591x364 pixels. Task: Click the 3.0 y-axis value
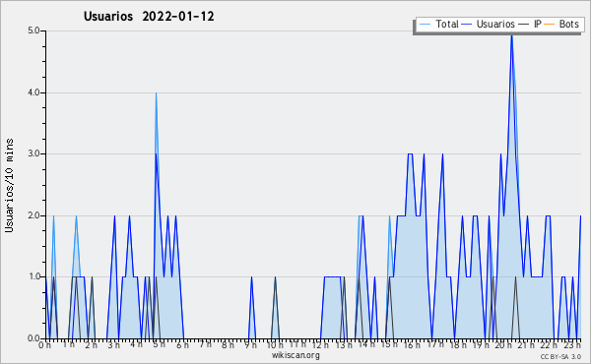(x=33, y=153)
